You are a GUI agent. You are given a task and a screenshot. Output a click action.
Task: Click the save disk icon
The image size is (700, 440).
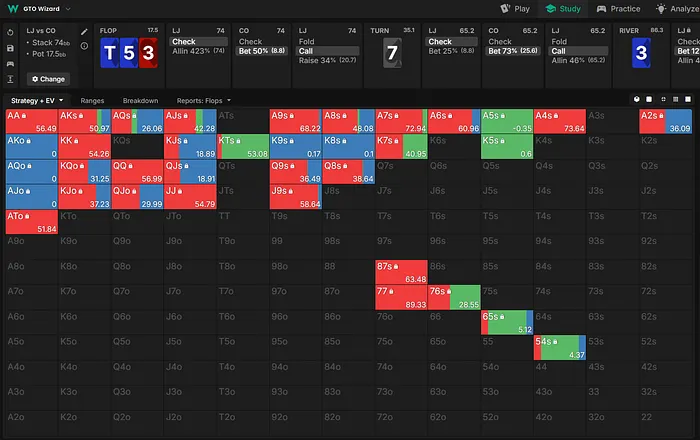[x=9, y=47]
